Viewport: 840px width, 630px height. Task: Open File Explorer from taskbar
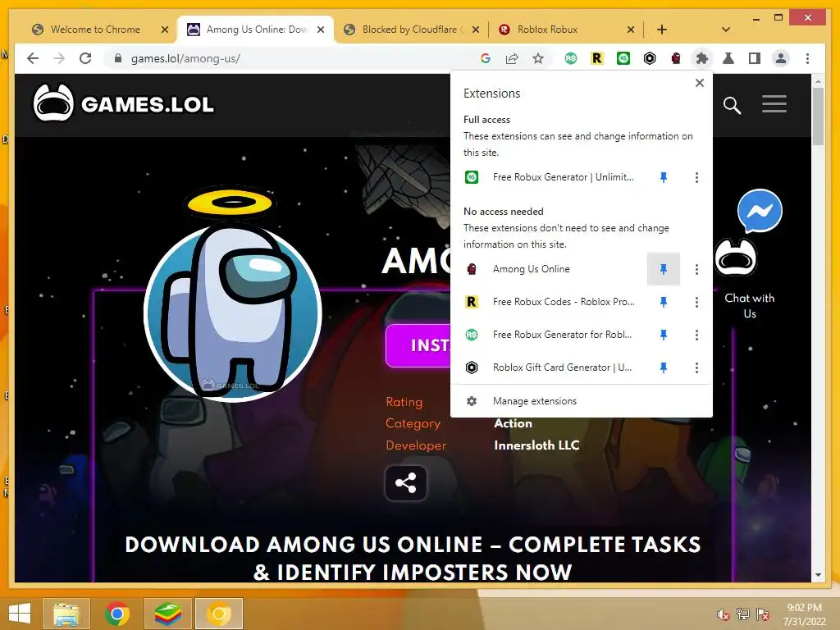[x=66, y=614]
